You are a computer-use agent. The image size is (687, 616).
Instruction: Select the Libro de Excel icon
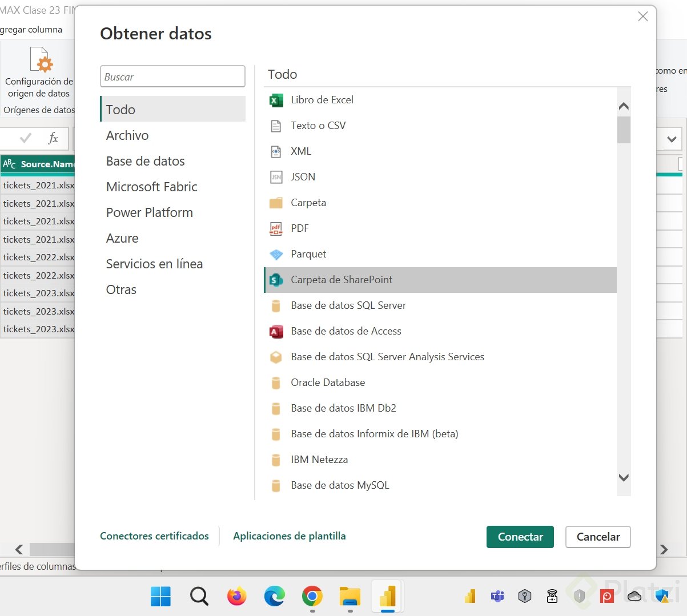pyautogui.click(x=276, y=100)
